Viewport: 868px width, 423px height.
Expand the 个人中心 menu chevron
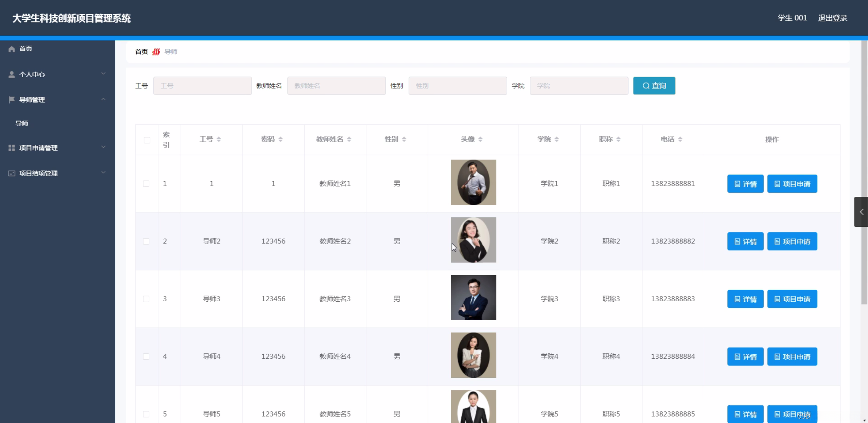tap(103, 74)
